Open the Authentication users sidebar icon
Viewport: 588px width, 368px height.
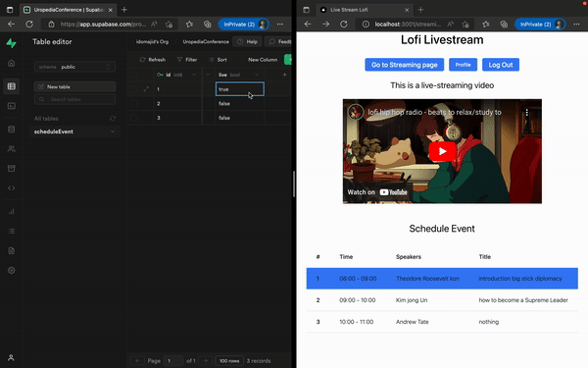11,149
